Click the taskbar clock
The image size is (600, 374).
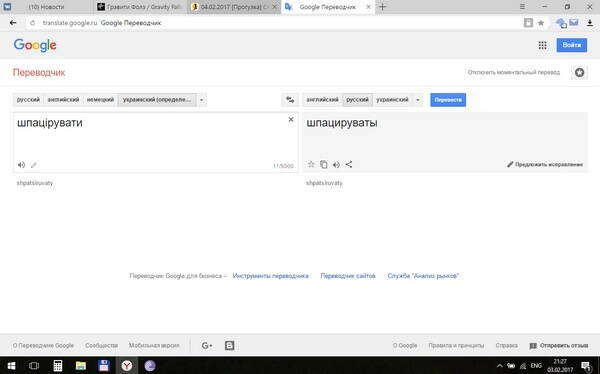coord(560,366)
